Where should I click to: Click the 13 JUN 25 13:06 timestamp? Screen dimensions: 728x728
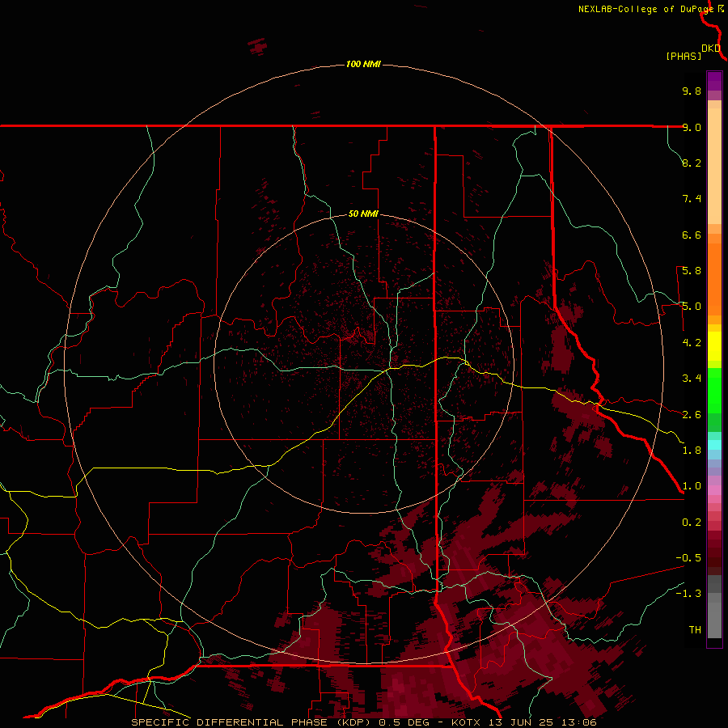544,722
